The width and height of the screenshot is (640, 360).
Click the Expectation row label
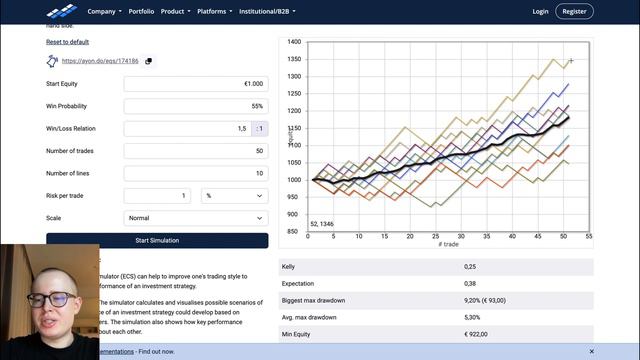click(298, 283)
